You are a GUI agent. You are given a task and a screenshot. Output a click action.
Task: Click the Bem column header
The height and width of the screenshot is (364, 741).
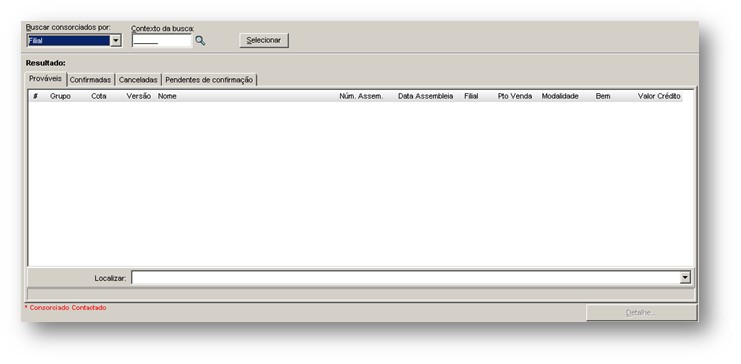click(x=603, y=96)
